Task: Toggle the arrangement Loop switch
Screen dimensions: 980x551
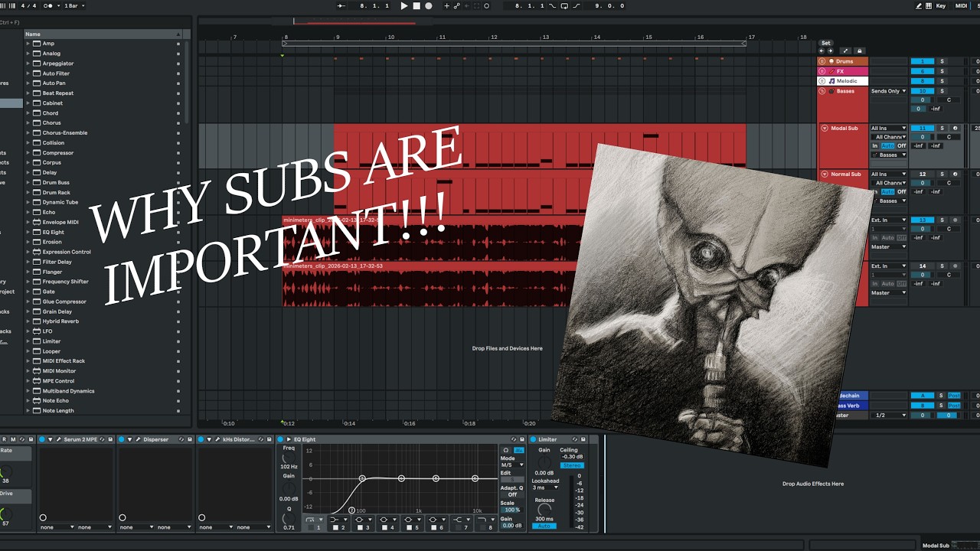Action: (x=564, y=5)
